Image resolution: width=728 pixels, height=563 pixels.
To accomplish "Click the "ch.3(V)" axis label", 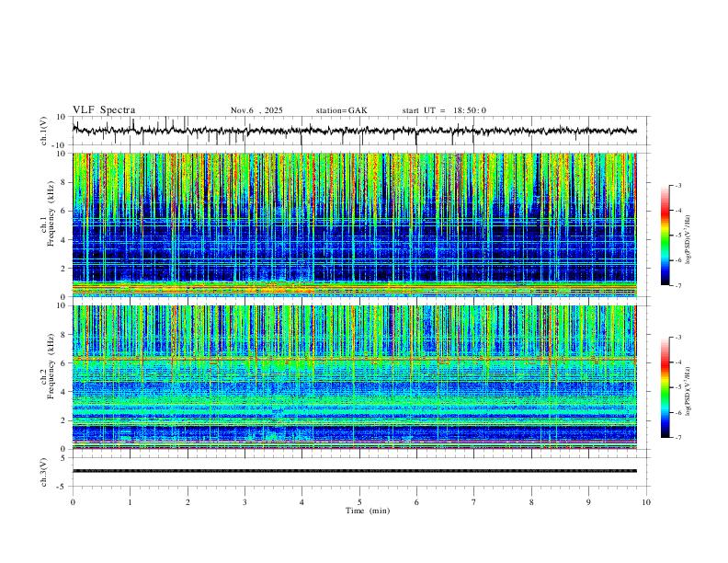I will pyautogui.click(x=43, y=472).
